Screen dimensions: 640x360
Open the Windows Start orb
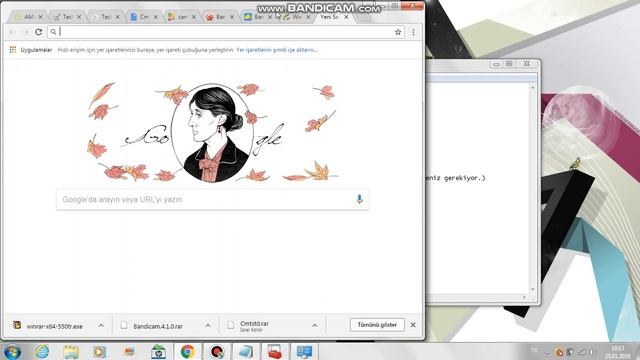12,352
